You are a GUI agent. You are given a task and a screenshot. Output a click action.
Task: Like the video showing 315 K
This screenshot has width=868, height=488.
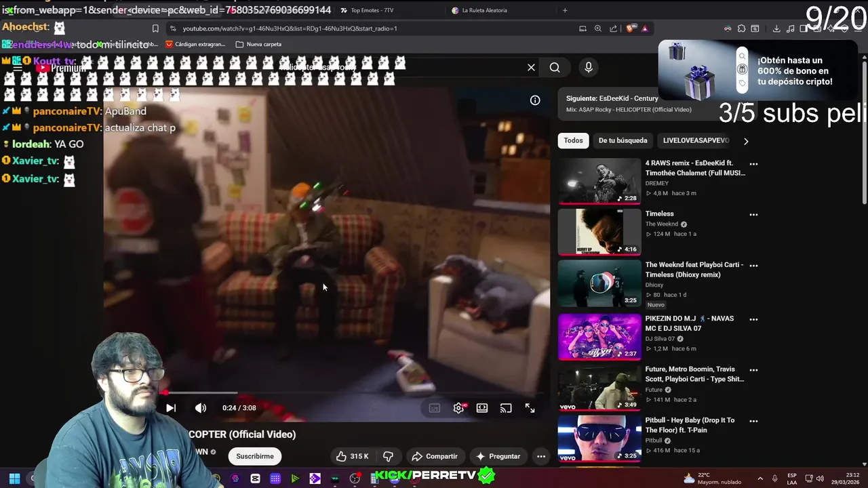352,456
